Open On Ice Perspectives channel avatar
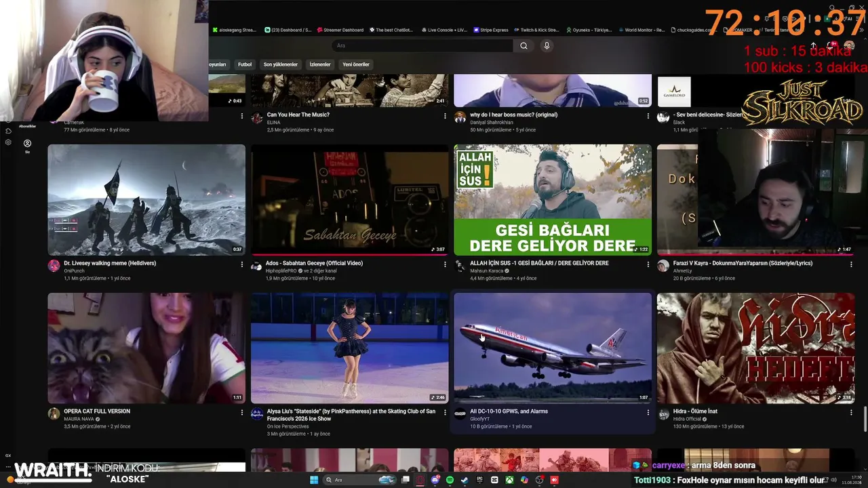The height and width of the screenshot is (488, 868). (x=256, y=414)
